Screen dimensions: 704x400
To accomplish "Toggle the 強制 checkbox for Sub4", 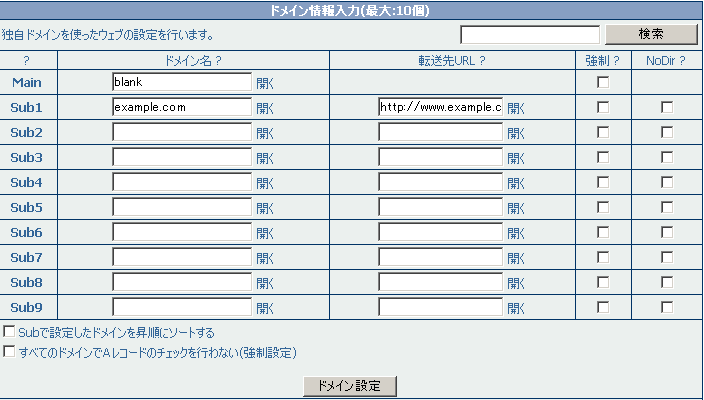I will [603, 182].
